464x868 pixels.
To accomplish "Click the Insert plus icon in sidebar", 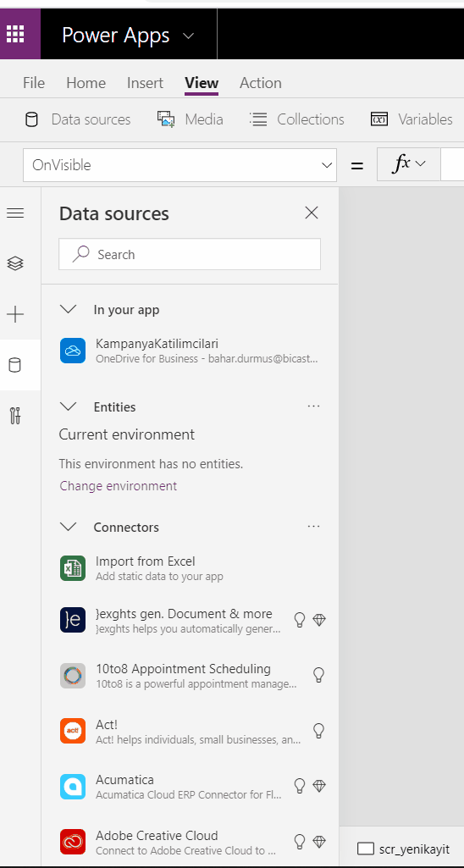I will click(15, 315).
